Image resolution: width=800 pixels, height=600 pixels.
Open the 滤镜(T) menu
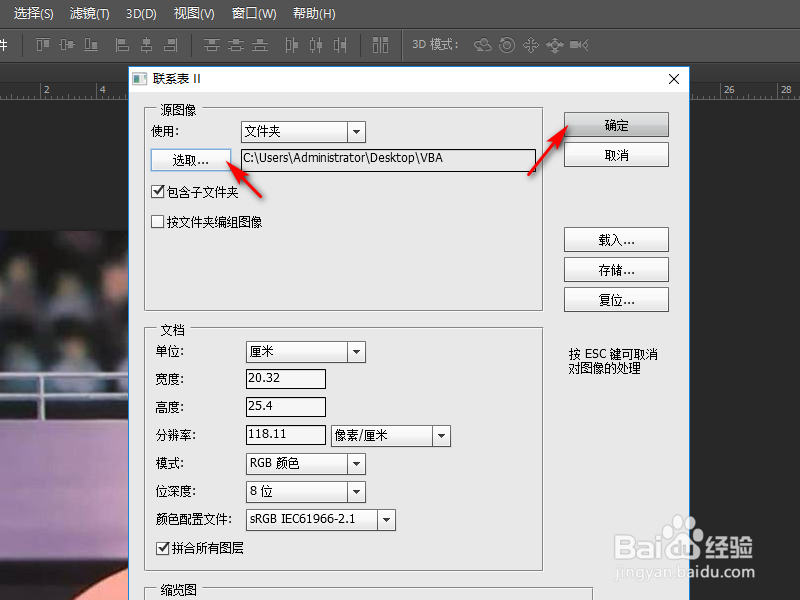point(90,13)
